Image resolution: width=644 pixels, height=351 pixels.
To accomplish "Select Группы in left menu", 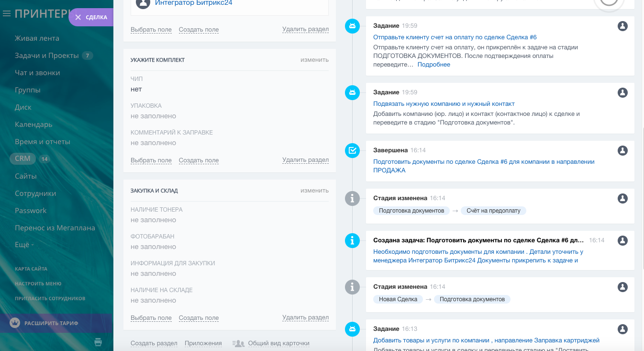I will click(x=28, y=90).
